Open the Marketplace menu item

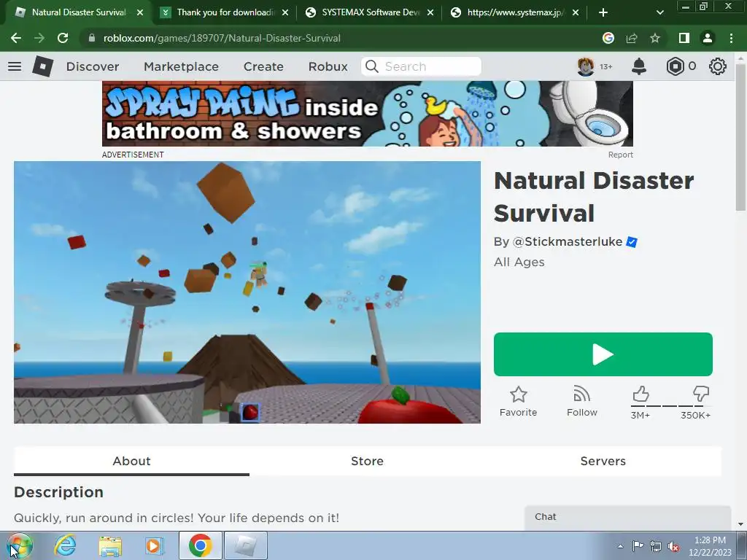tap(181, 66)
